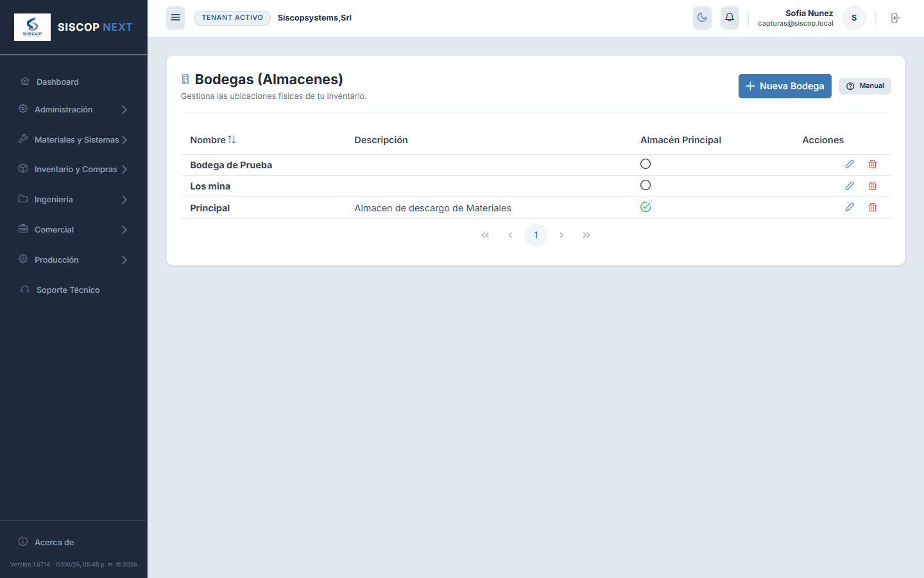Viewport: 924px width, 578px height.
Task: Click the 'Almacen de descargo de Materiales' cell
Action: point(432,208)
